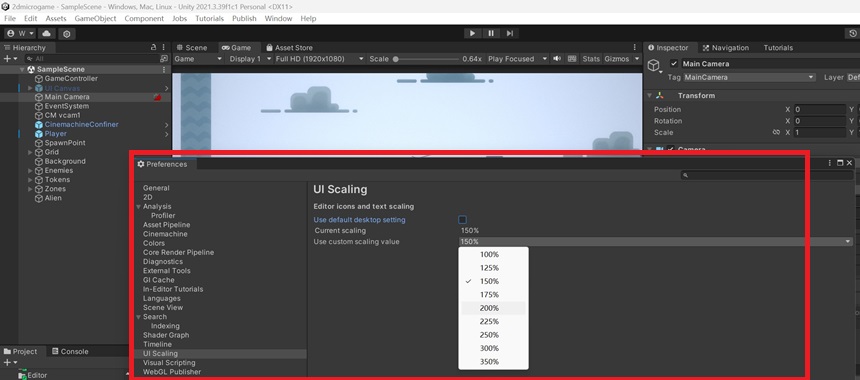The height and width of the screenshot is (380, 860).
Task: Open the Edit menu
Action: [x=31, y=19]
